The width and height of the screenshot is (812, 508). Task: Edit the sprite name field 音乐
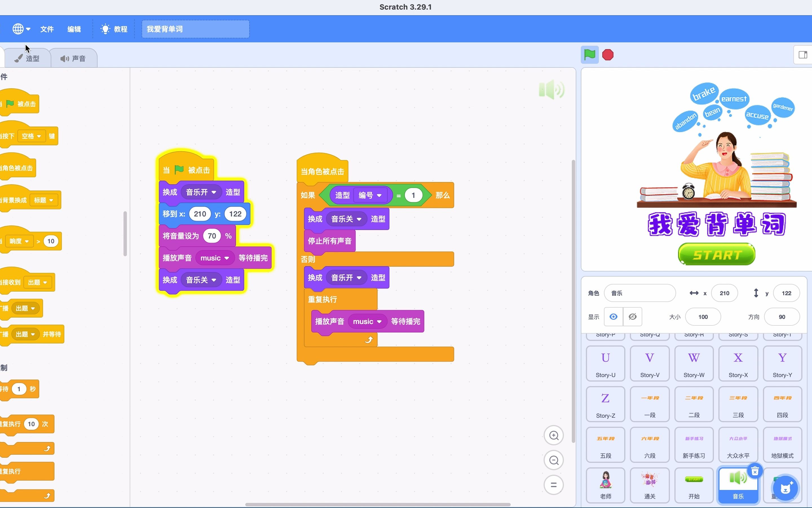tap(639, 293)
